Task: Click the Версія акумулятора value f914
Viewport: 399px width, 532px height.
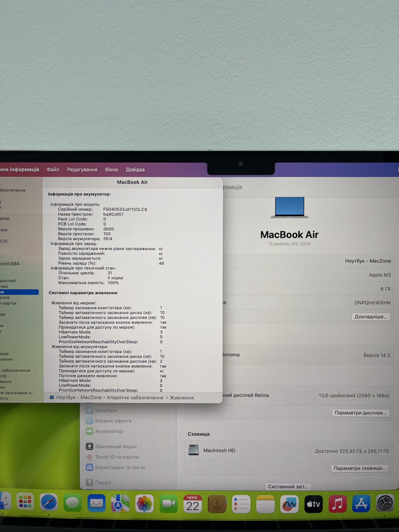Action: click(108, 239)
